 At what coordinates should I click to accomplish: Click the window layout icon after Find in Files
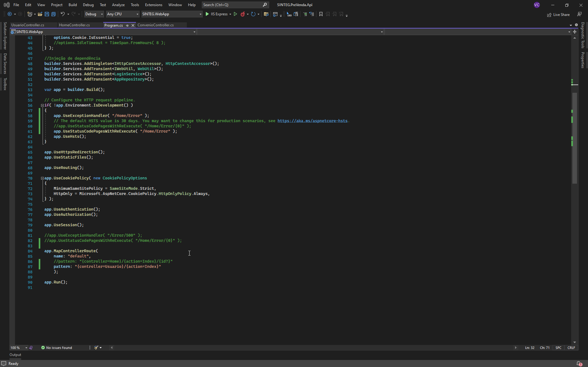pos(275,14)
